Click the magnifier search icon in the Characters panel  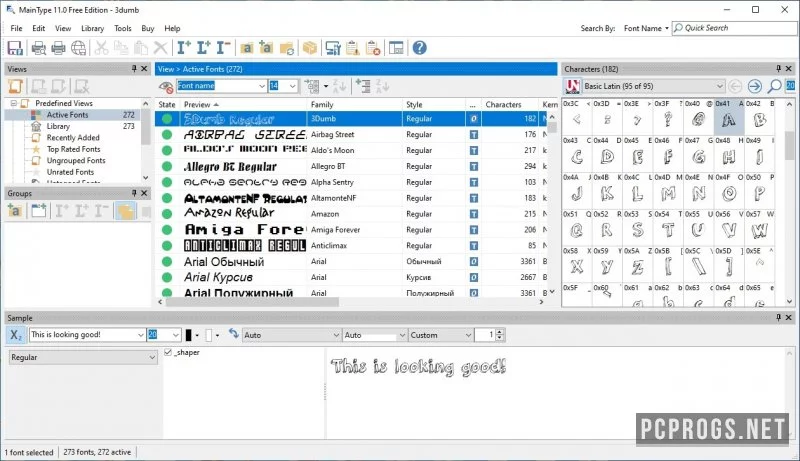(x=774, y=86)
